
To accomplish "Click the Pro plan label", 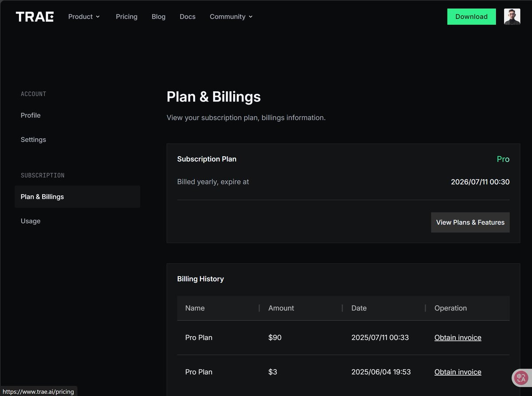I will [x=503, y=159].
